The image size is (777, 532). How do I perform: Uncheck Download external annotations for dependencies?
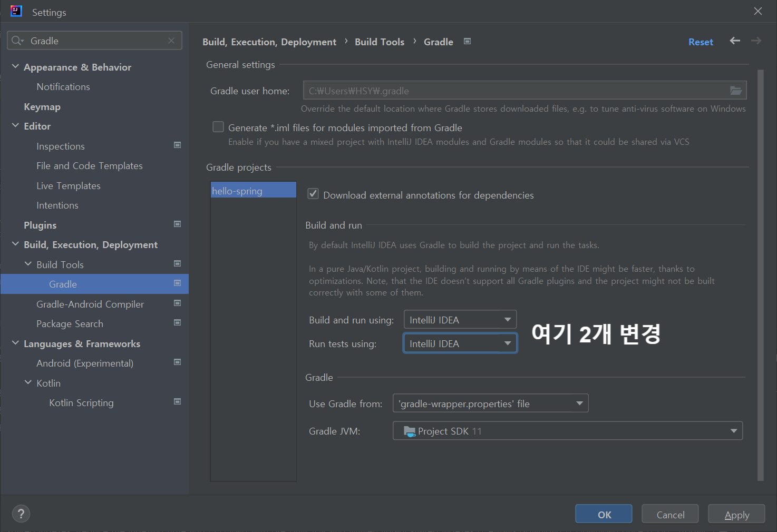click(313, 194)
